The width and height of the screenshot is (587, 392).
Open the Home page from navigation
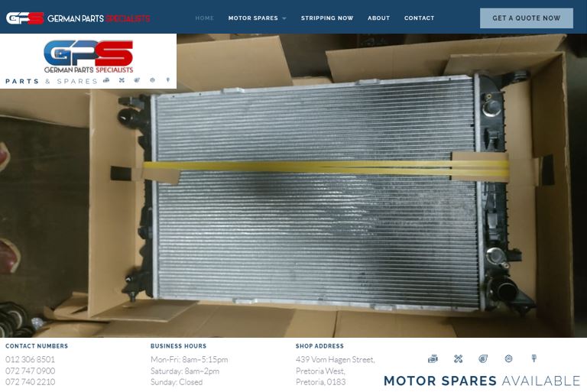(x=204, y=18)
